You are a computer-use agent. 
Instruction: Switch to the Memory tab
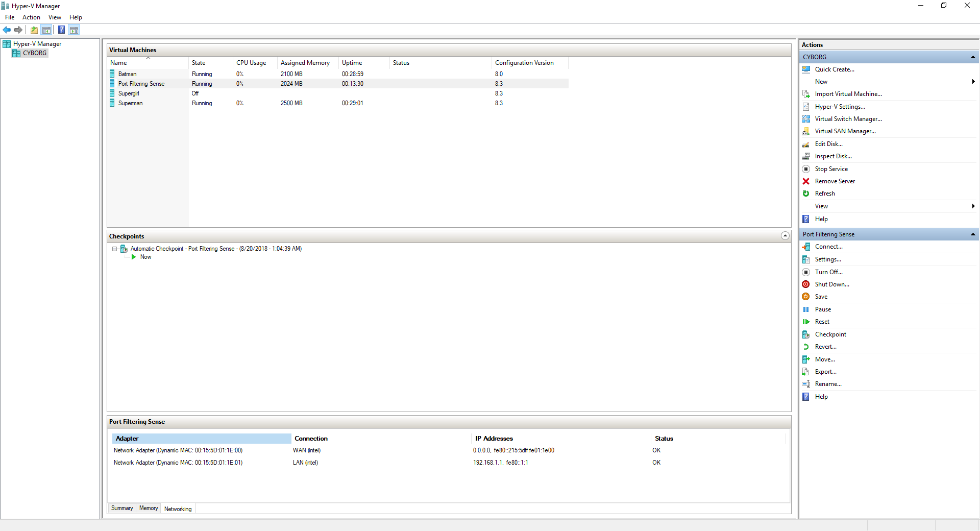click(149, 509)
